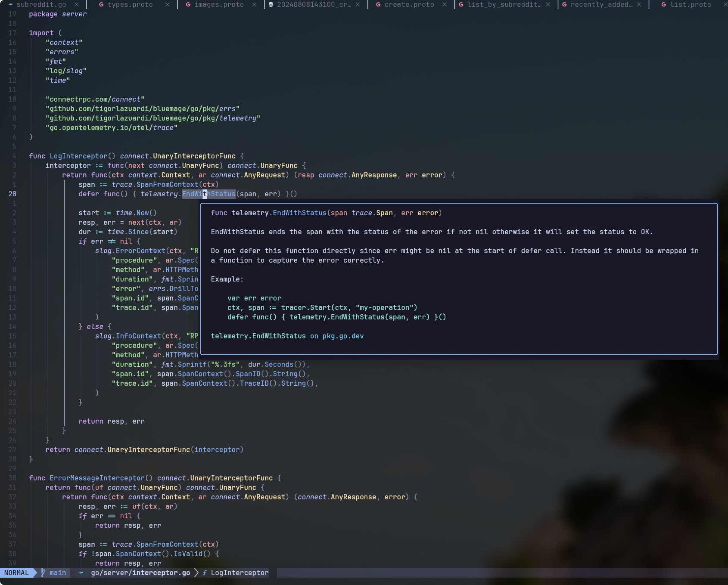
Task: Click the bluemage/go/pkg/errs import line
Action: [x=143, y=108]
